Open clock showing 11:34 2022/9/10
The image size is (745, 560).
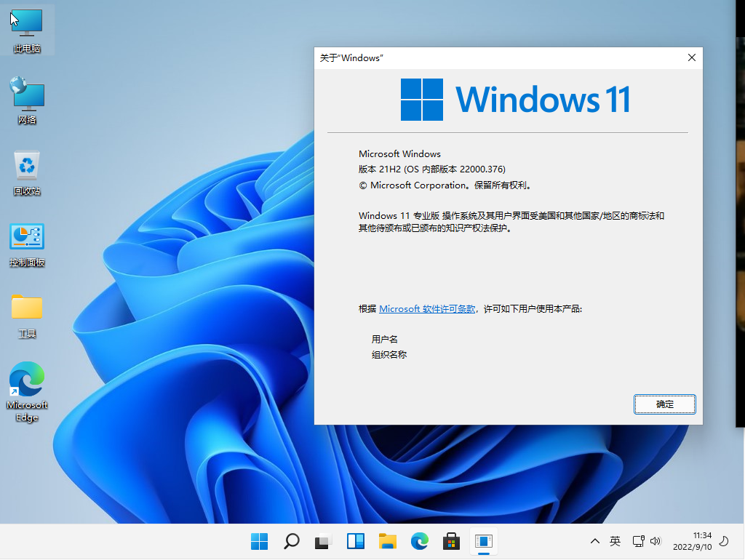coord(693,541)
